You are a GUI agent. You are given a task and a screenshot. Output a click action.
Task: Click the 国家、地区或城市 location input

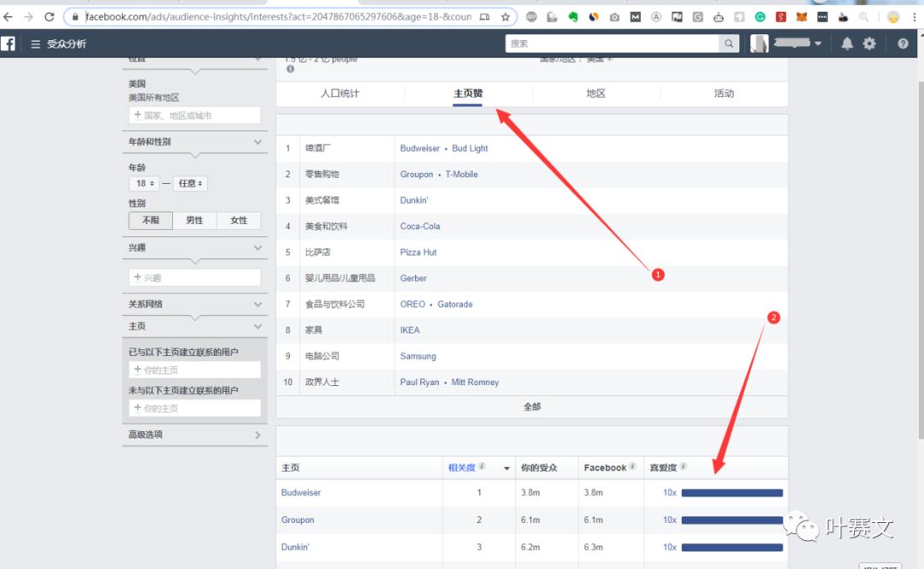pos(194,115)
